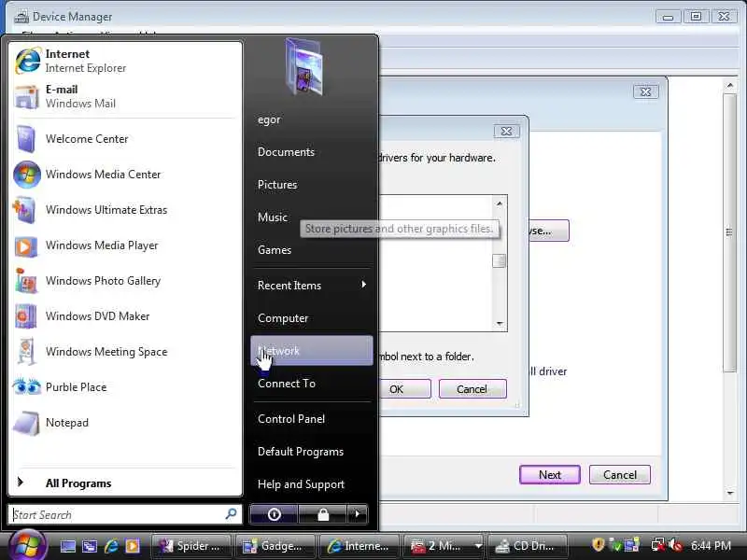
Task: Click the Start orb button
Action: (27, 545)
